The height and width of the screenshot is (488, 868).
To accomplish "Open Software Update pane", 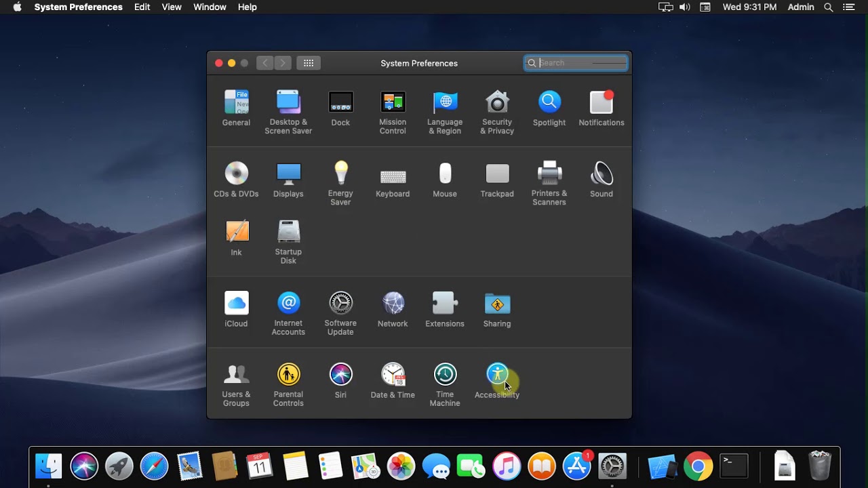I will (340, 313).
